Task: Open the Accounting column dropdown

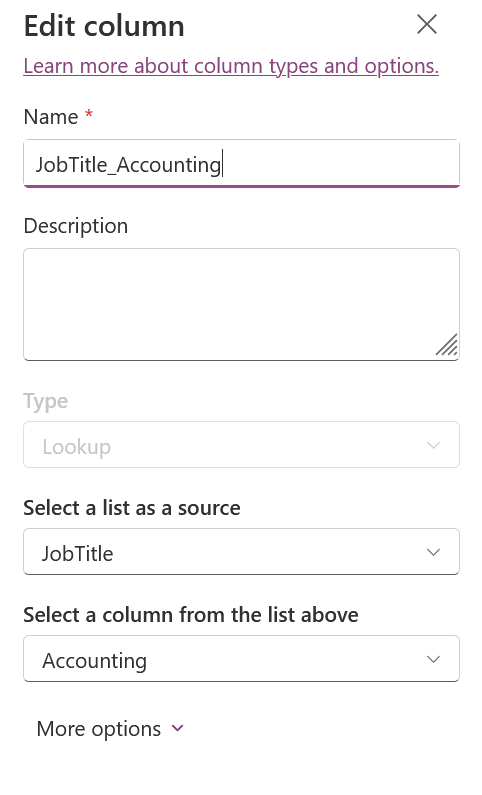Action: pyautogui.click(x=241, y=659)
